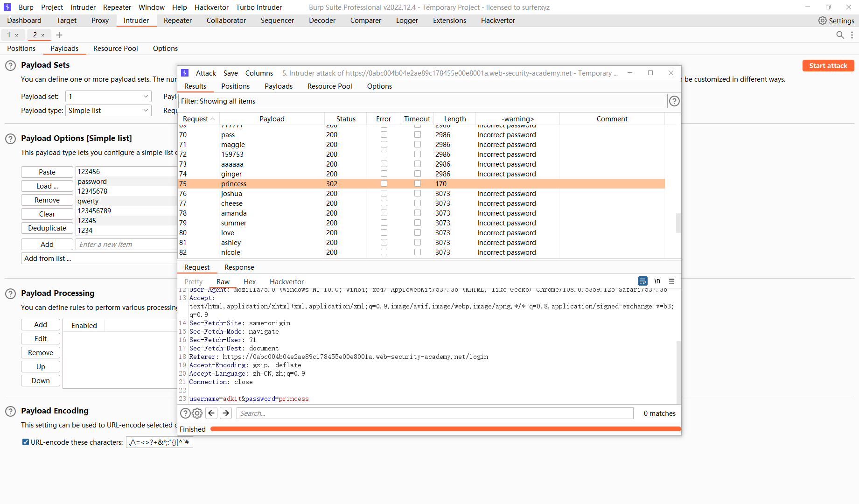Open Resource Pool tab in main Intruder
Image resolution: width=859 pixels, height=504 pixels.
[x=116, y=49]
